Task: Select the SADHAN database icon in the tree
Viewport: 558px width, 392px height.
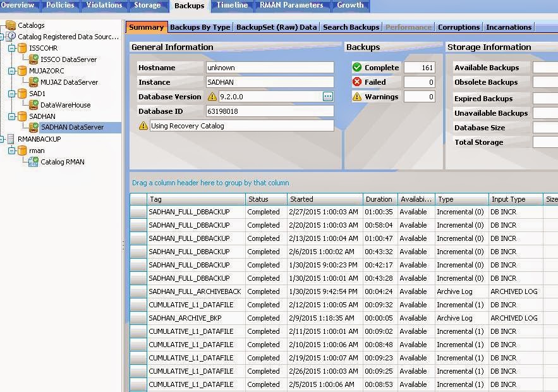Action: (x=21, y=116)
